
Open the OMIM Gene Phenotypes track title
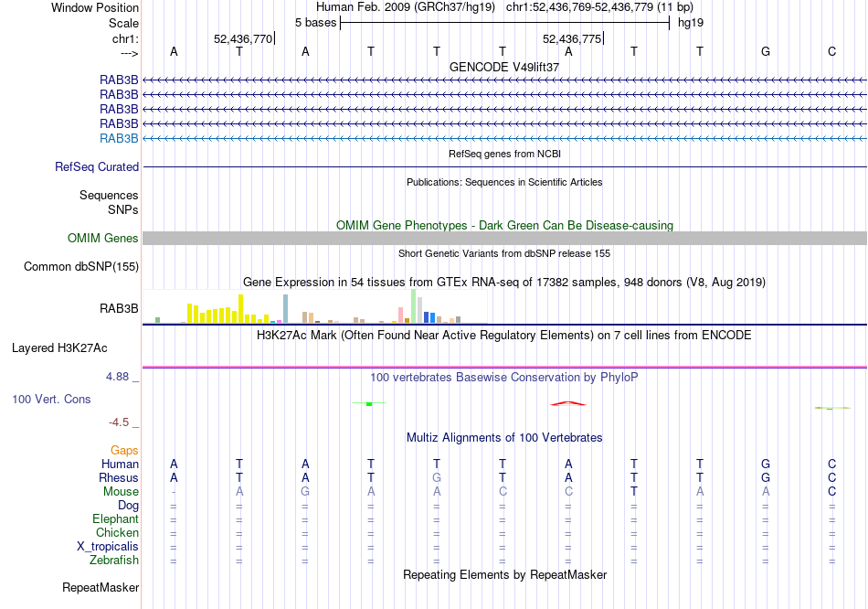504,226
